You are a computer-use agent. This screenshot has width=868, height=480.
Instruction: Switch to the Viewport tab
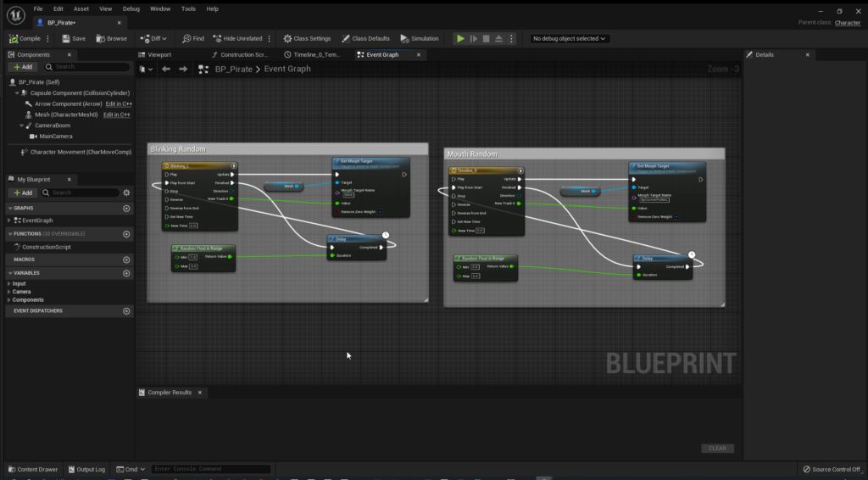click(x=159, y=54)
